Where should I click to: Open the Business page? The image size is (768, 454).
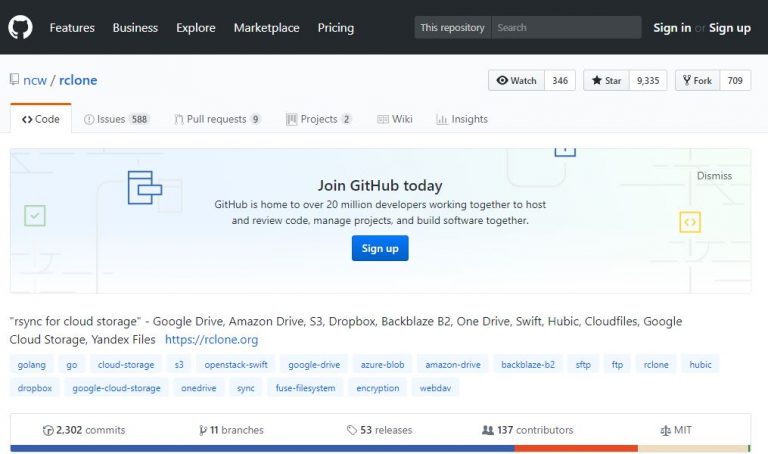coord(135,28)
